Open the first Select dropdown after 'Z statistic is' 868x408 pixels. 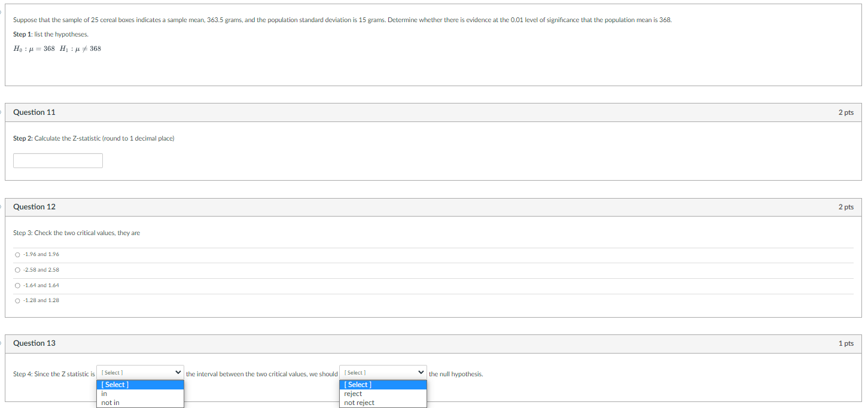[x=140, y=373]
